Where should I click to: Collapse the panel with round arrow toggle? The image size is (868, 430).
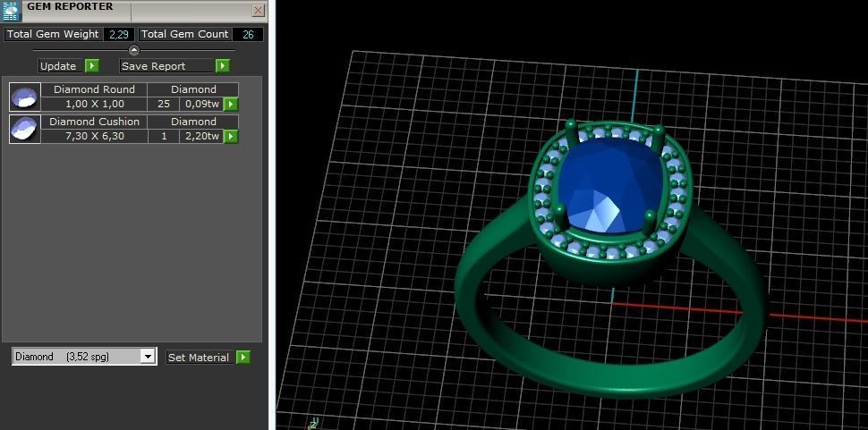(x=134, y=50)
